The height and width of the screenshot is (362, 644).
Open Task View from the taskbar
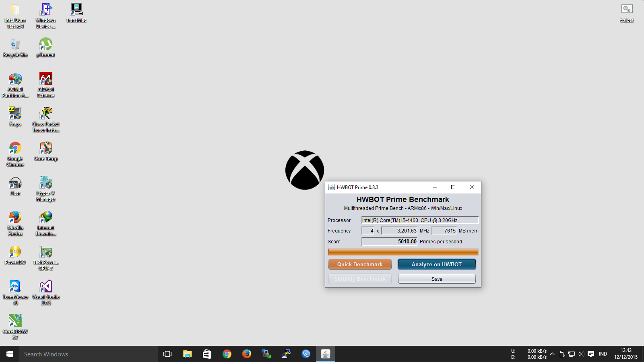(167, 354)
